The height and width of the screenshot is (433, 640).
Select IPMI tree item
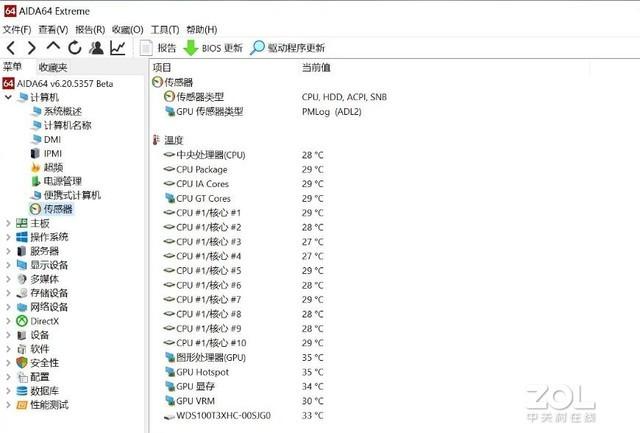(47, 153)
